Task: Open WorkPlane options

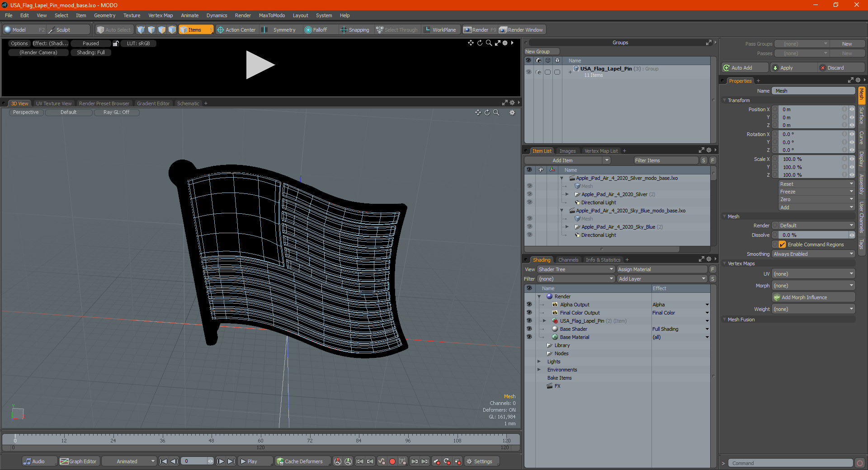Action: point(440,30)
